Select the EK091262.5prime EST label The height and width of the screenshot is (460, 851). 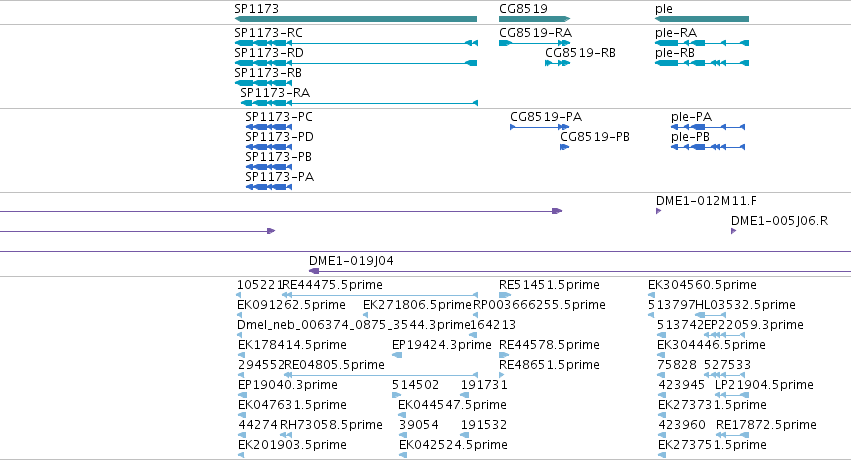pos(291,305)
